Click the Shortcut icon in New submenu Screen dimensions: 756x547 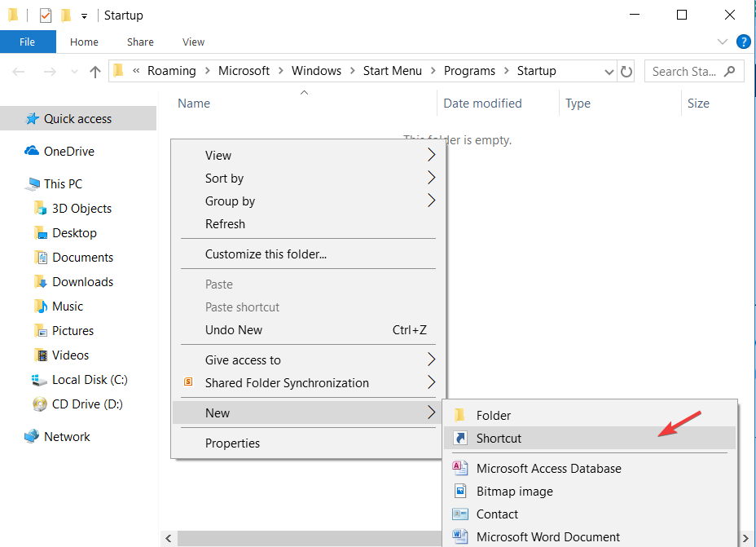pos(460,439)
